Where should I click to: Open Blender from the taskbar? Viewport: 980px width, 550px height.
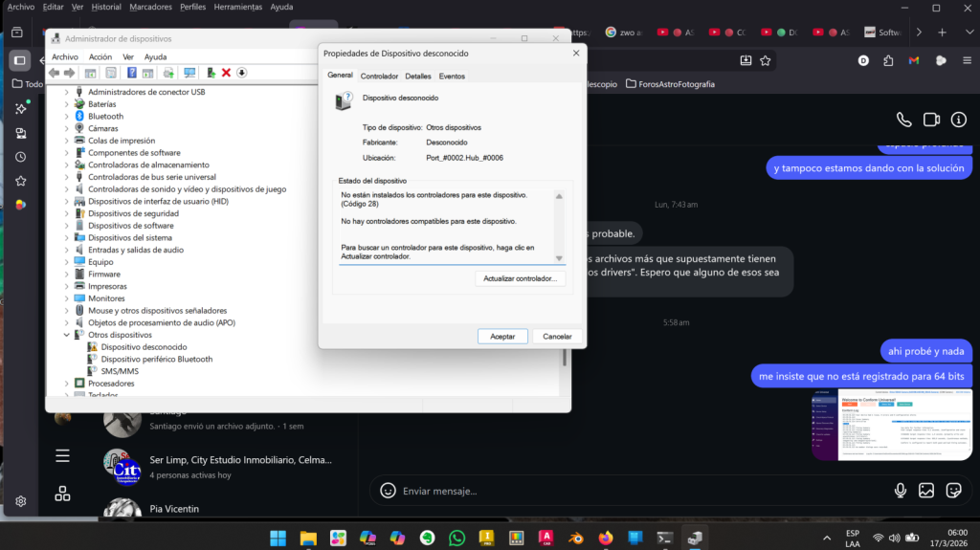(575, 538)
